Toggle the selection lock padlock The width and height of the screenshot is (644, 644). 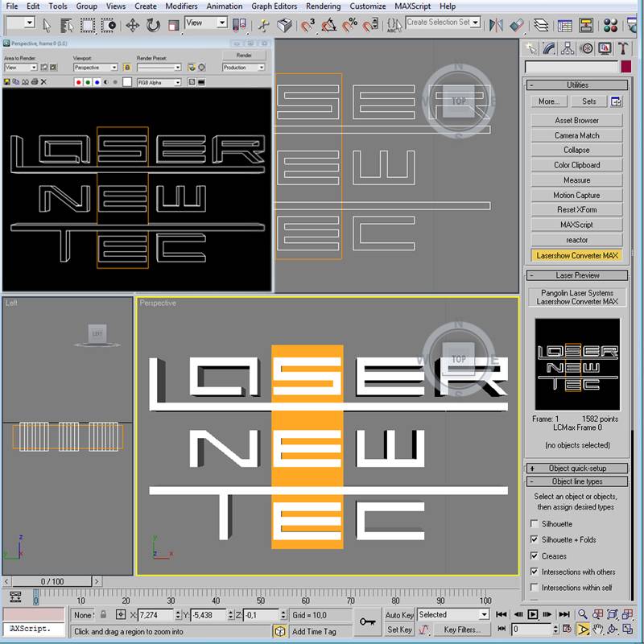(x=104, y=614)
